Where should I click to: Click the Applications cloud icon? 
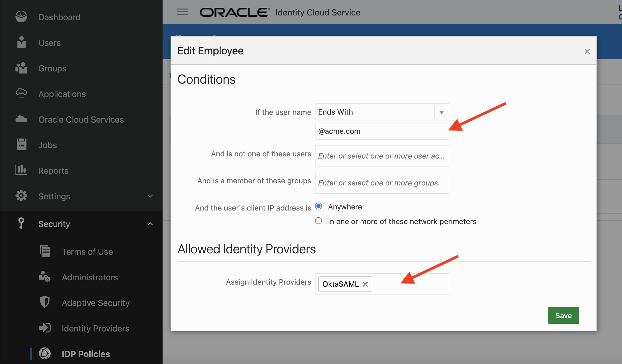coord(21,93)
